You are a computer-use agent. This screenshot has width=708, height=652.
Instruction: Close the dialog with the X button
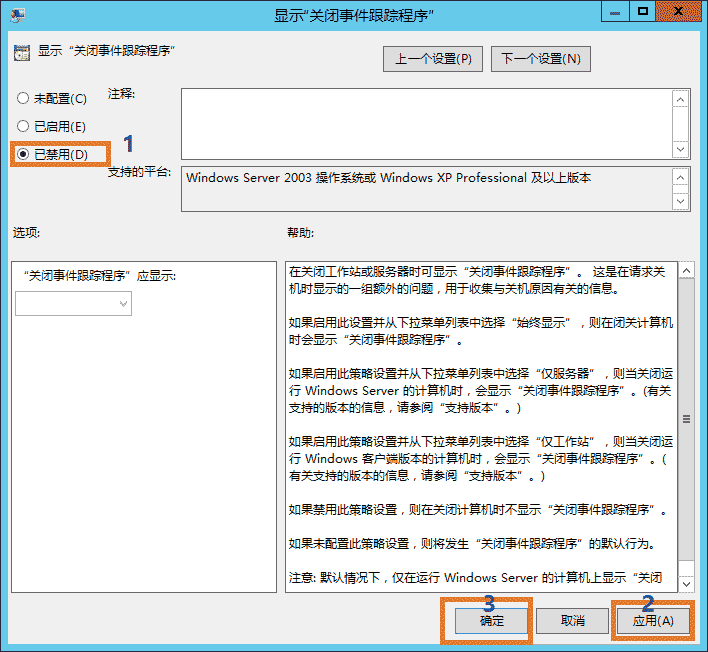tap(678, 11)
